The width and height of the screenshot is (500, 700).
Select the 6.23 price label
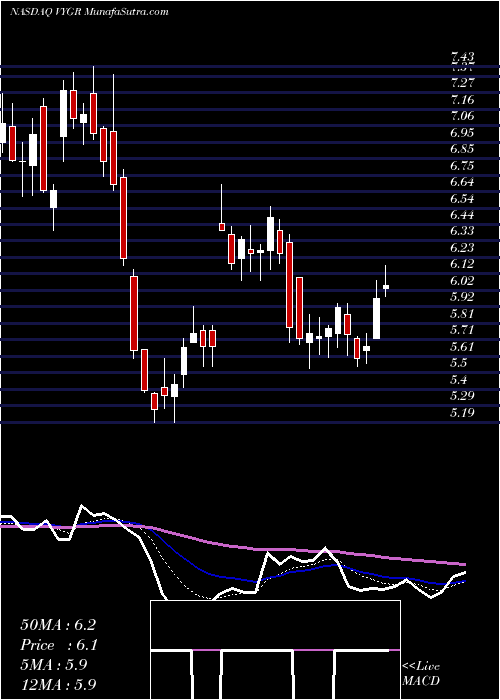[462, 248]
